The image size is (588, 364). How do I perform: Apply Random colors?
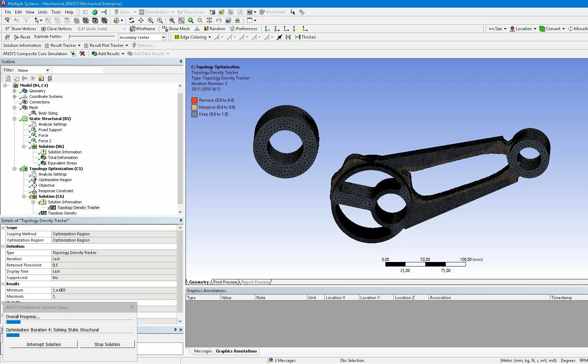click(215, 29)
